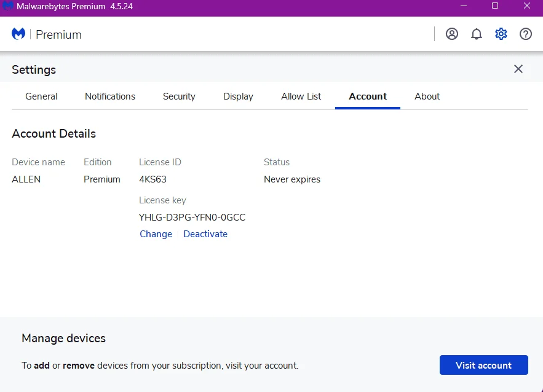The image size is (543, 392).
Task: Click the Deactivate license link
Action: point(205,234)
